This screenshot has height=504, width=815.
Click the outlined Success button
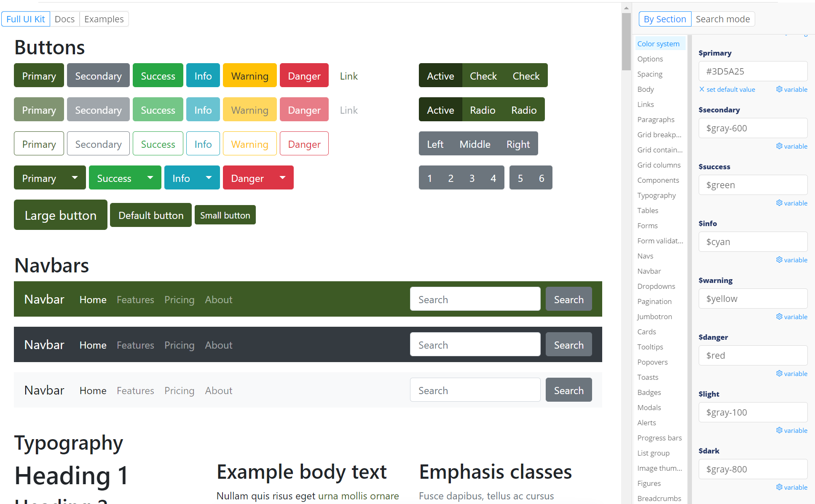click(158, 144)
